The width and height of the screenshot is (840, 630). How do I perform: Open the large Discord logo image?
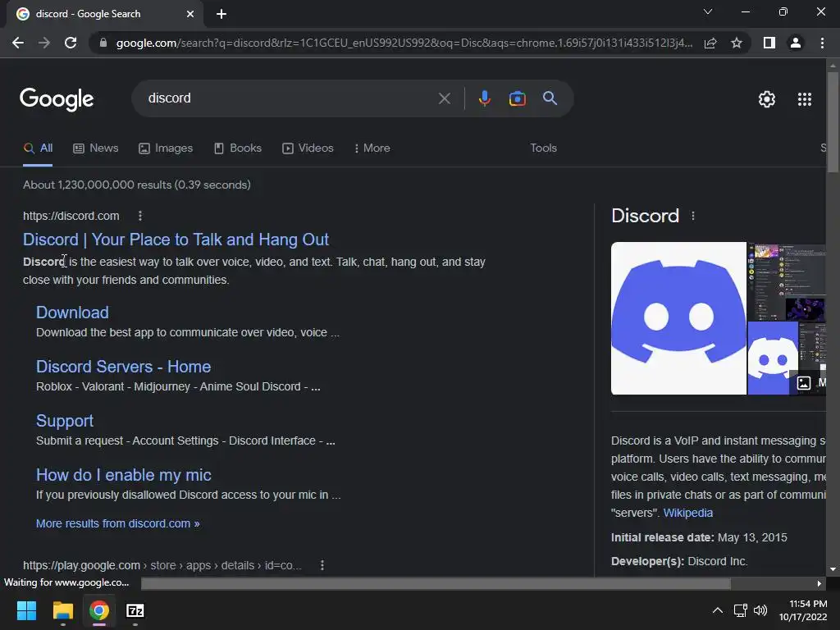coord(678,318)
